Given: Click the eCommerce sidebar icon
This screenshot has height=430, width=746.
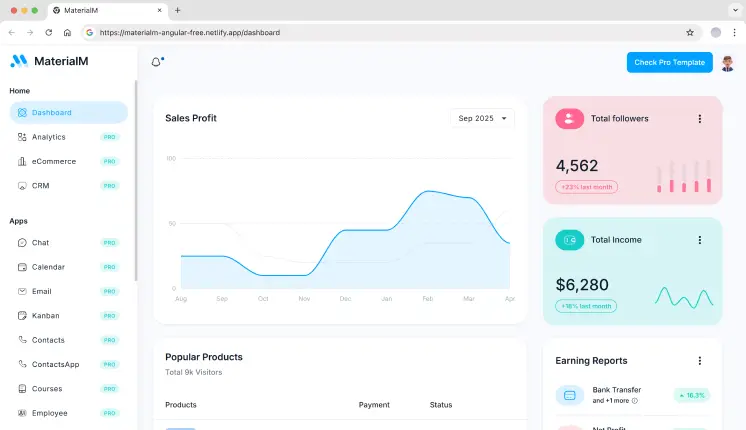Looking at the screenshot, I should 22,161.
